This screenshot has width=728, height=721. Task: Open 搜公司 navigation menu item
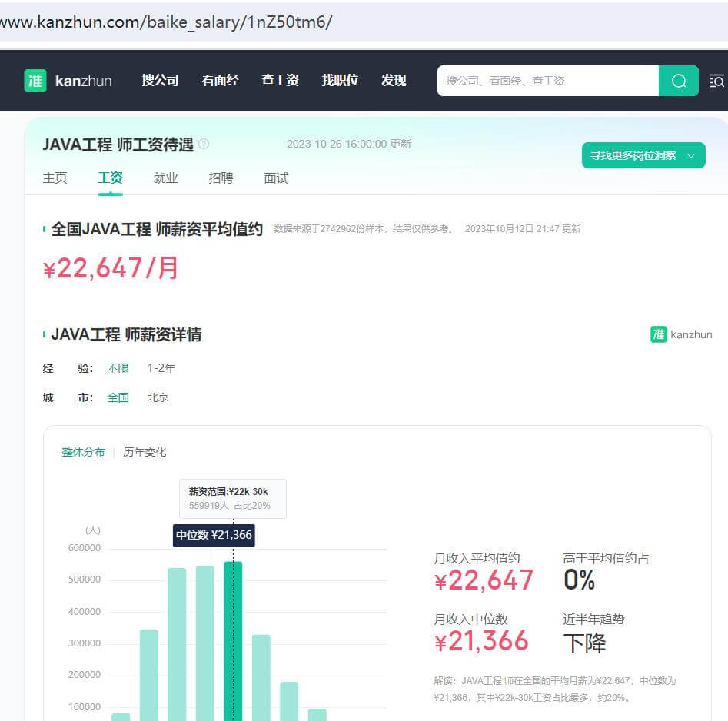[x=160, y=80]
